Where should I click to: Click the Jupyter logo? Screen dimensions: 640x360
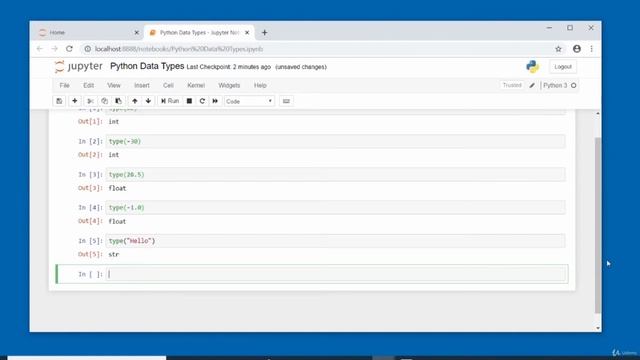tap(78, 67)
